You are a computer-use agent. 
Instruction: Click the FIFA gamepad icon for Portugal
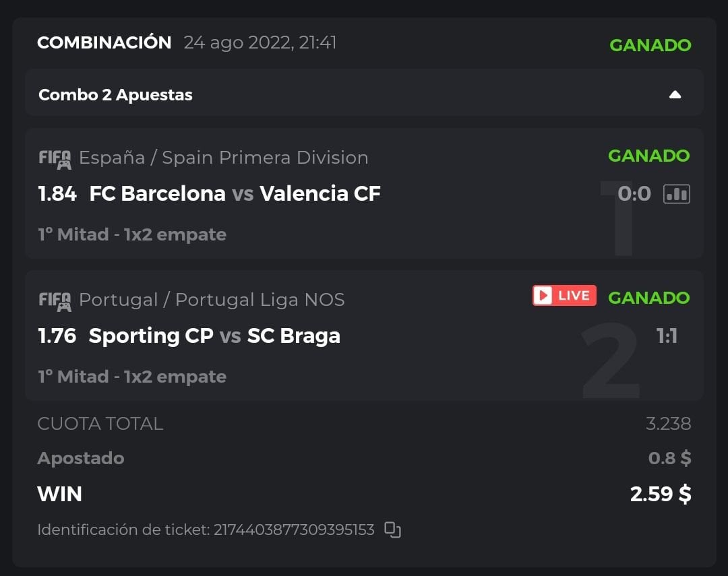[x=55, y=301]
